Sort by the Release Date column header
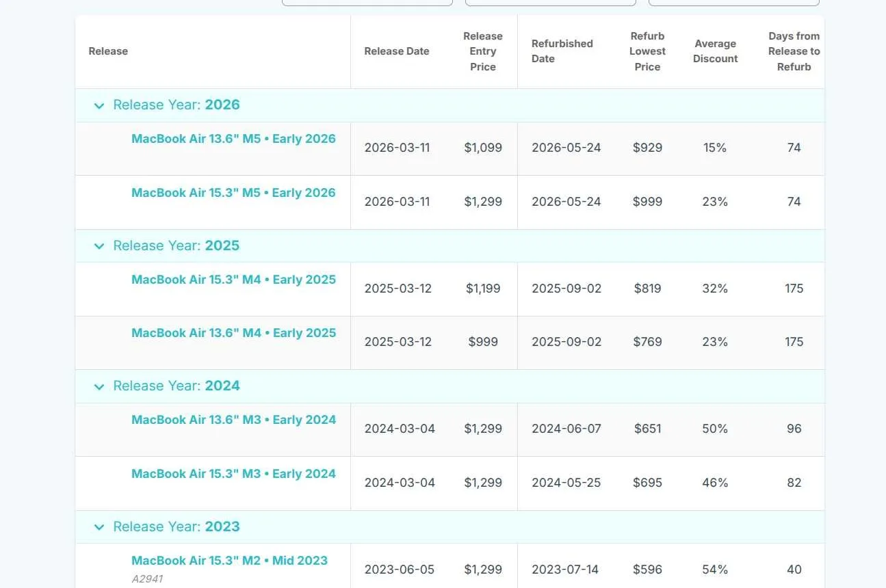Viewport: 886px width, 588px height. (397, 51)
